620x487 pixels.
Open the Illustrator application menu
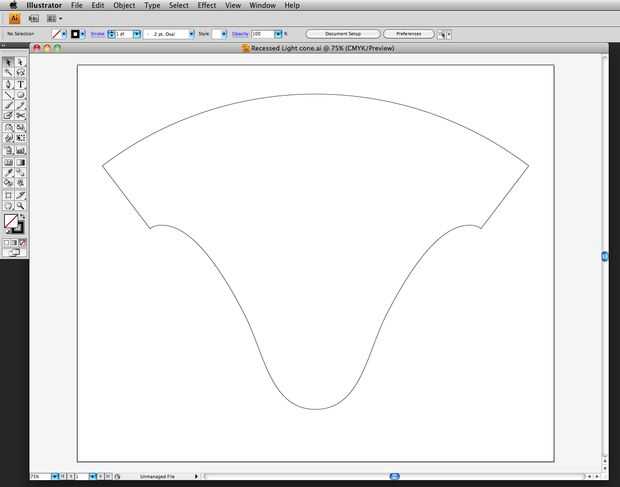(44, 5)
